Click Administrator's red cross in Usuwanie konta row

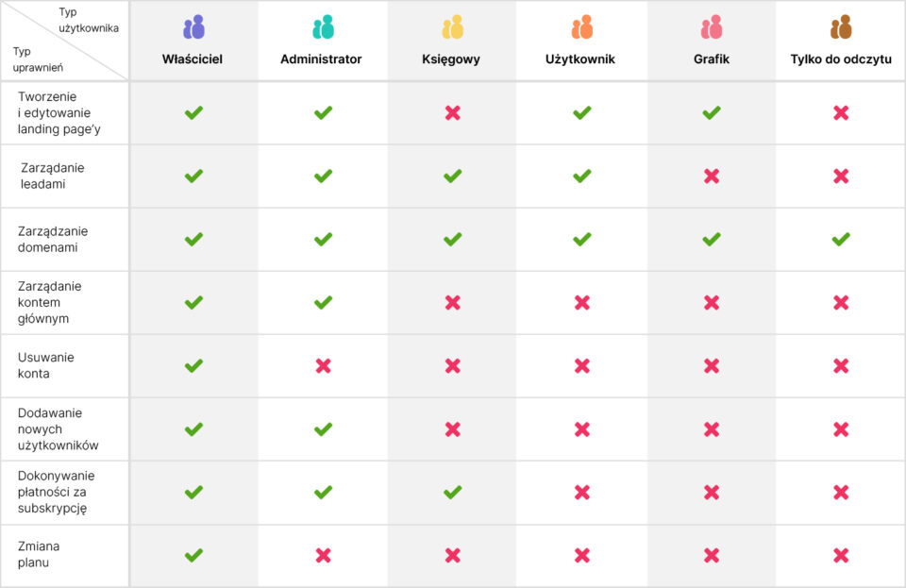click(x=323, y=365)
